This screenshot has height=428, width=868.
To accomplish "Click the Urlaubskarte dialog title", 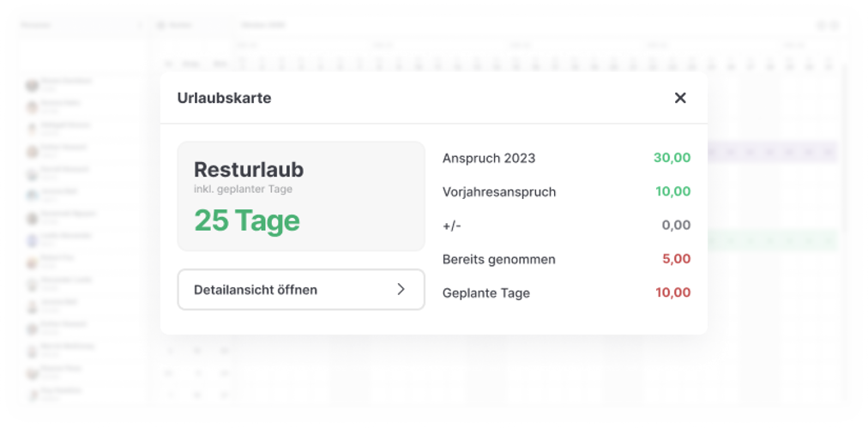I will click(224, 98).
